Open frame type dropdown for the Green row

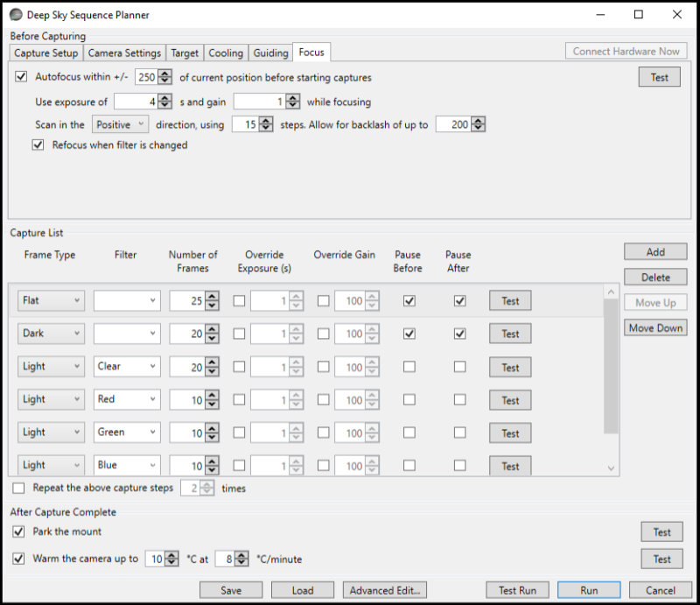pyautogui.click(x=51, y=432)
